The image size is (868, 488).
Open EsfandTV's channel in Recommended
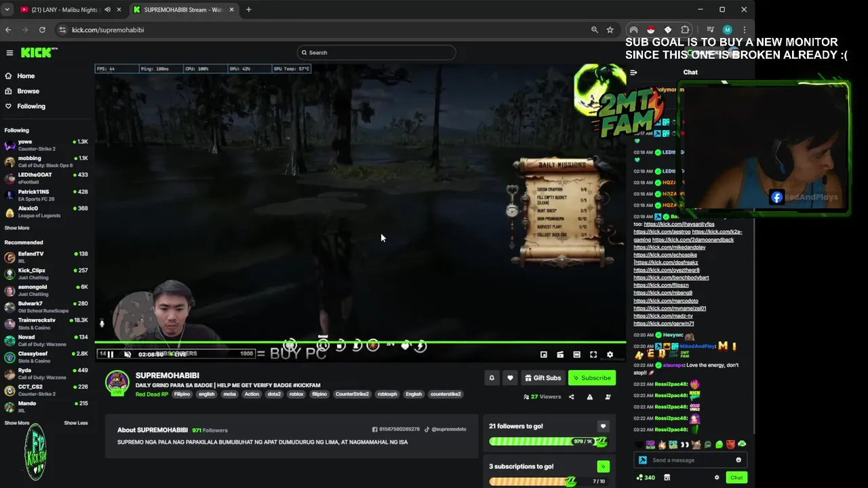[45, 258]
